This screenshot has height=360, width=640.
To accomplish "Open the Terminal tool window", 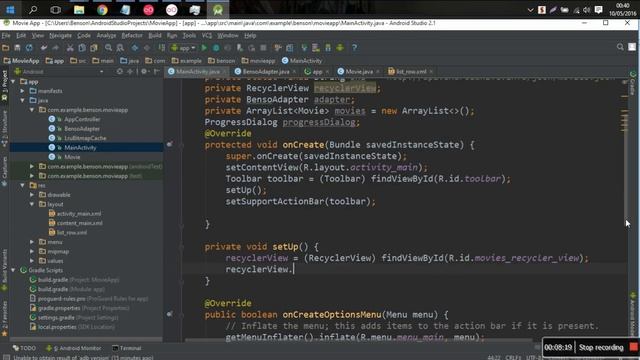I will (x=127, y=348).
